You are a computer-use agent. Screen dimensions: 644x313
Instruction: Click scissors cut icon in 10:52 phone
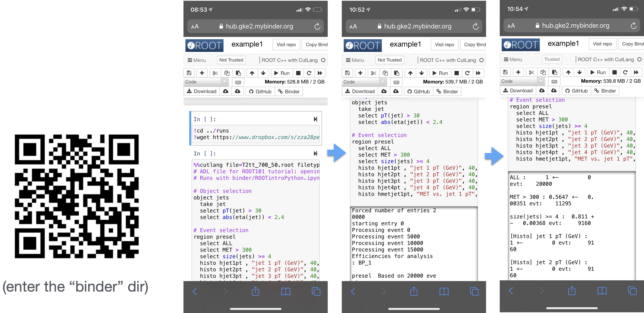[x=373, y=73]
